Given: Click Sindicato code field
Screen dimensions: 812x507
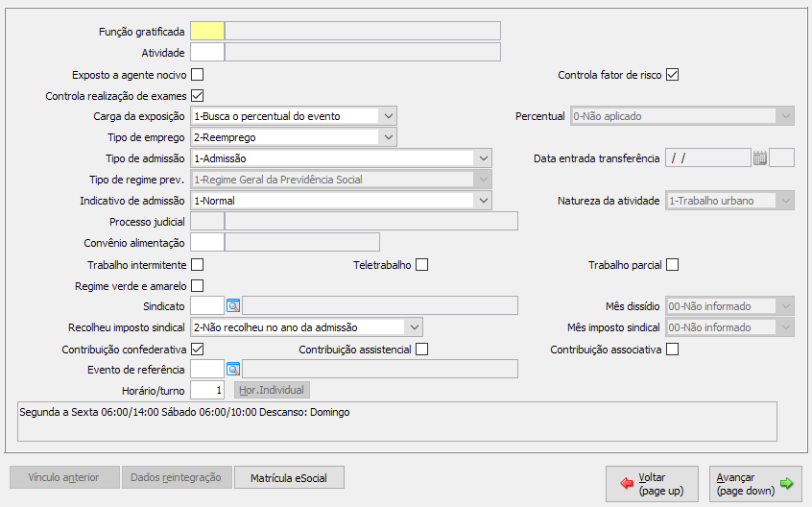Looking at the screenshot, I should point(207,306).
